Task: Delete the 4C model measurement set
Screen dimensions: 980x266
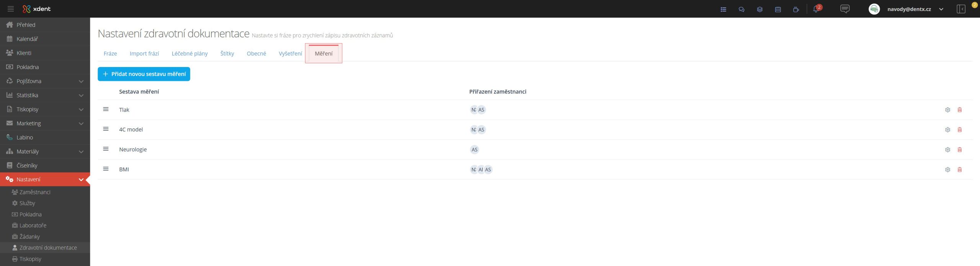Action: (x=959, y=130)
